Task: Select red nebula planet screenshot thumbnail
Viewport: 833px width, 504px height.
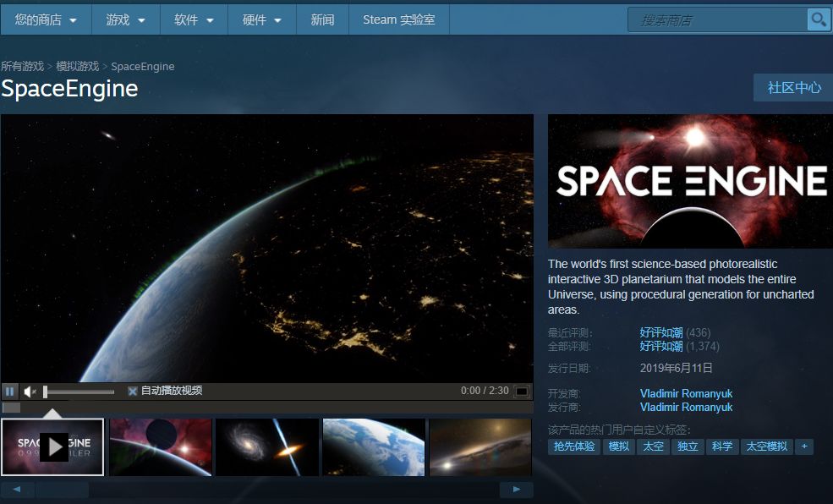Action: (x=161, y=446)
